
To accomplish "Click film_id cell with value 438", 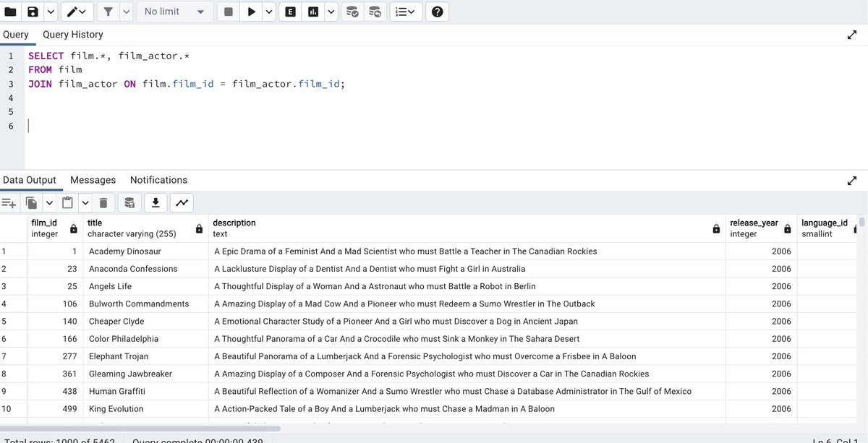I will click(55, 392).
